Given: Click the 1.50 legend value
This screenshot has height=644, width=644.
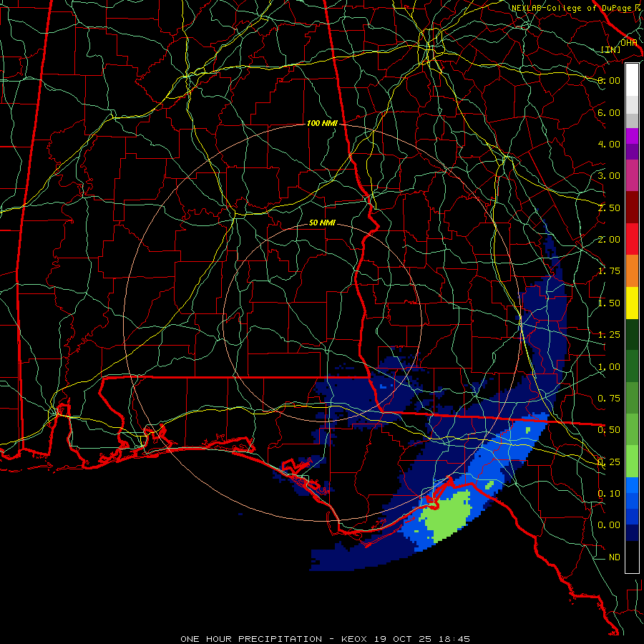Looking at the screenshot, I should coord(609,303).
